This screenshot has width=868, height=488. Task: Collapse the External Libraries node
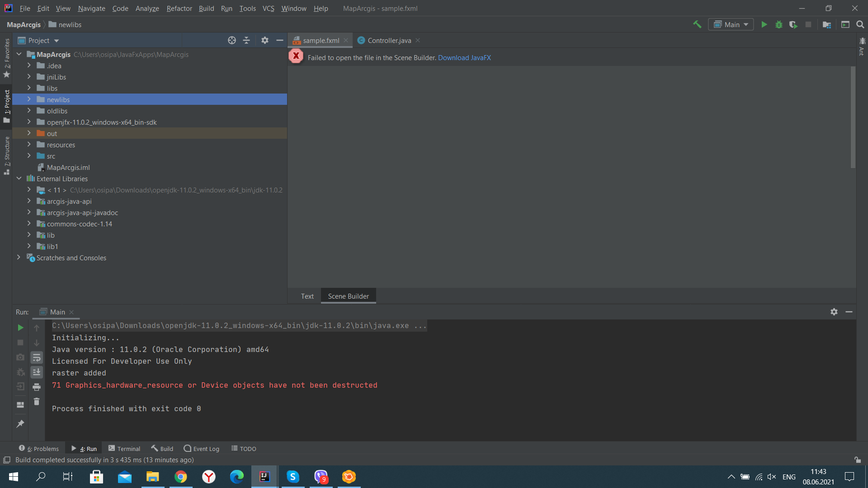(x=19, y=178)
